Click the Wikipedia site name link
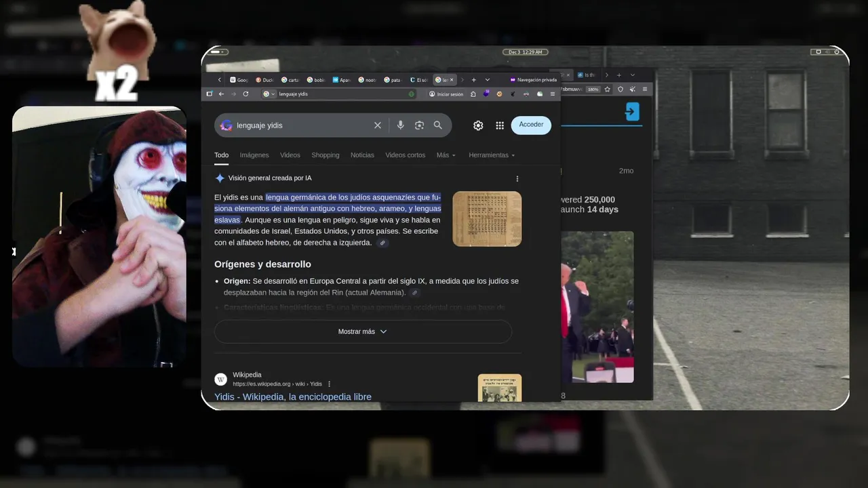The image size is (868, 488). click(x=247, y=375)
